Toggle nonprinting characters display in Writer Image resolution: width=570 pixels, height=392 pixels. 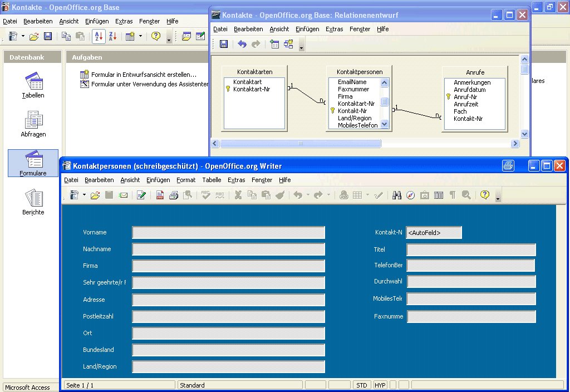click(x=453, y=195)
